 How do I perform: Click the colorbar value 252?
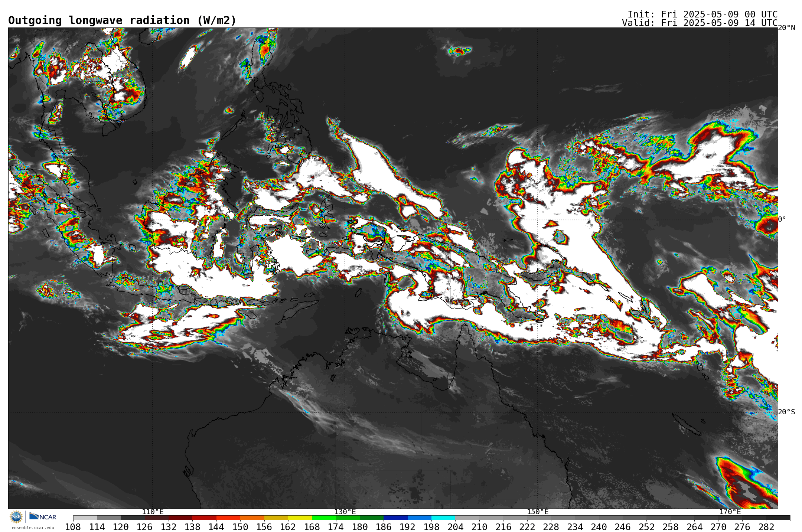pos(646,527)
